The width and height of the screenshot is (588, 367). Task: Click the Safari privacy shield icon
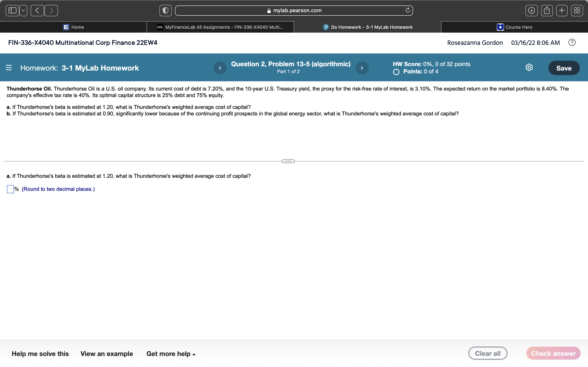[x=165, y=10]
